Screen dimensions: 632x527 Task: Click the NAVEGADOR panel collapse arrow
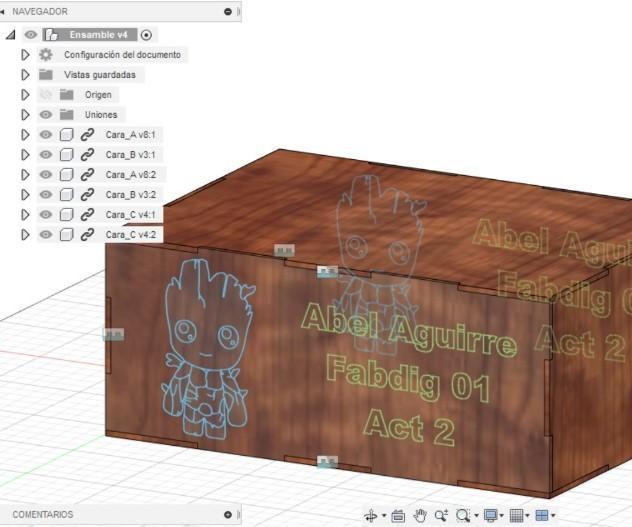pos(2,12)
